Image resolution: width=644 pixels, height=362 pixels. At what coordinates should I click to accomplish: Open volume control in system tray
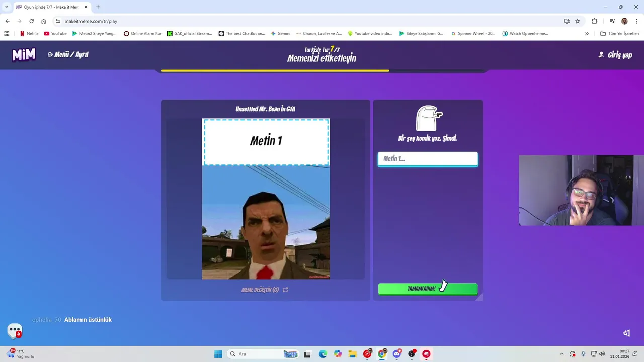pos(602,354)
